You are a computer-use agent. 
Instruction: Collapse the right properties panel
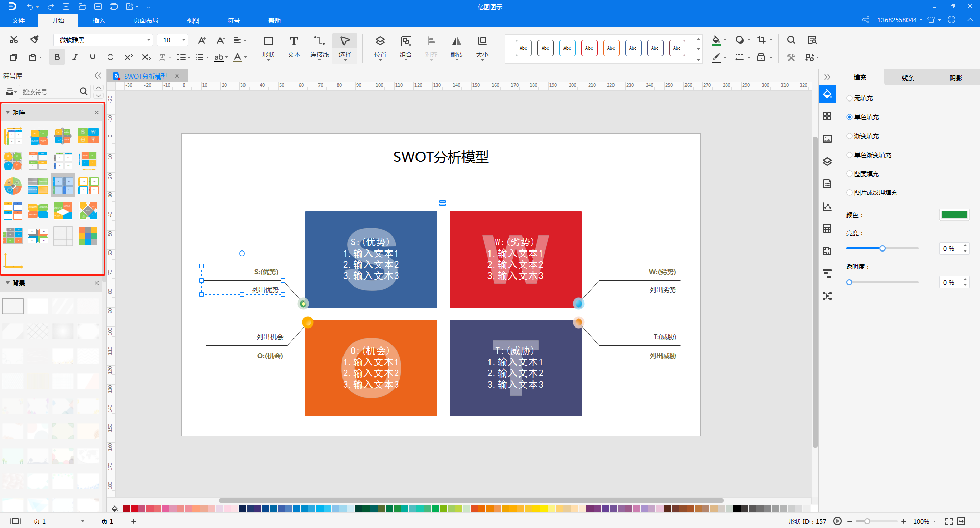[x=827, y=77]
